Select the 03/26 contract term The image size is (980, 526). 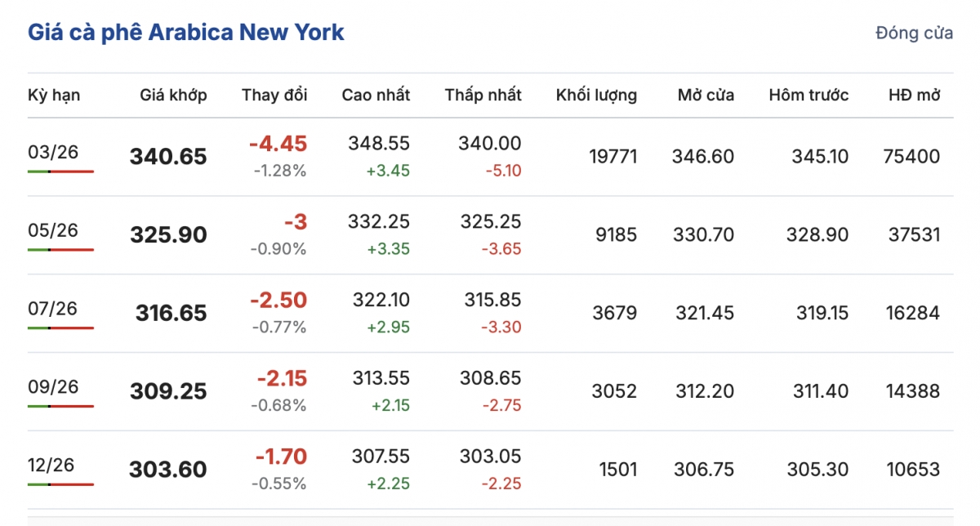[53, 152]
